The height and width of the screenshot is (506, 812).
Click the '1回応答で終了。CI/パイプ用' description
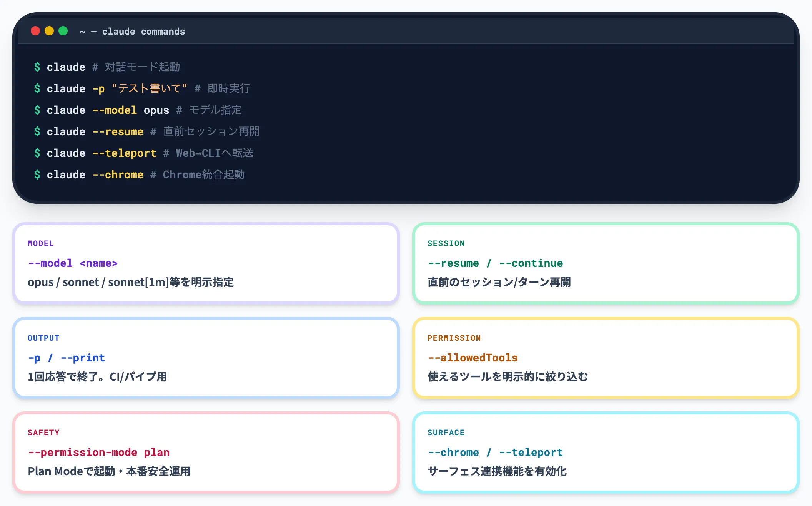pos(97,377)
